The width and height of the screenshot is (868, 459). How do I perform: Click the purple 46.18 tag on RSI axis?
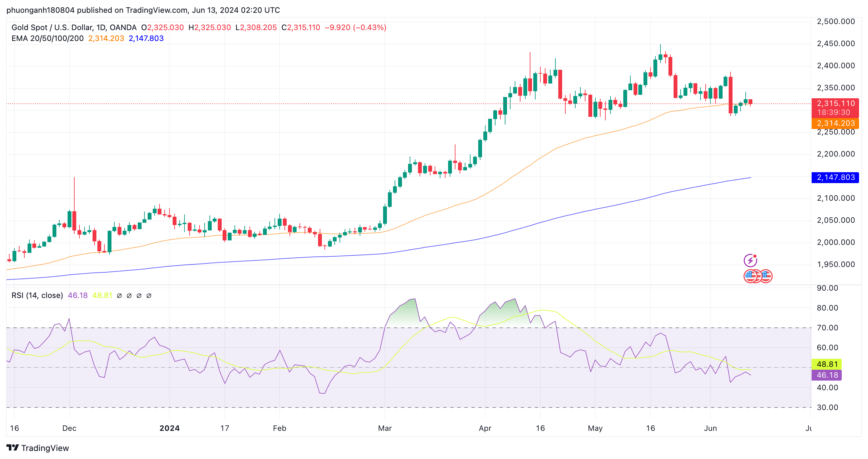(x=827, y=375)
